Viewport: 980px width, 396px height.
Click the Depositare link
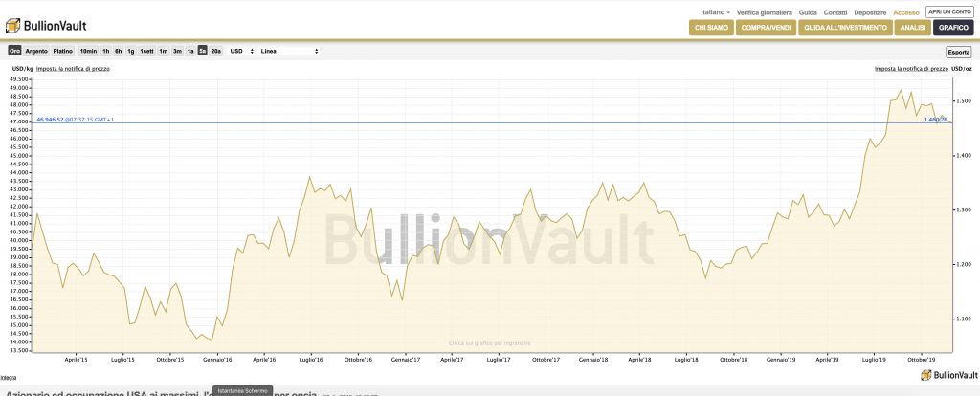pyautogui.click(x=870, y=12)
